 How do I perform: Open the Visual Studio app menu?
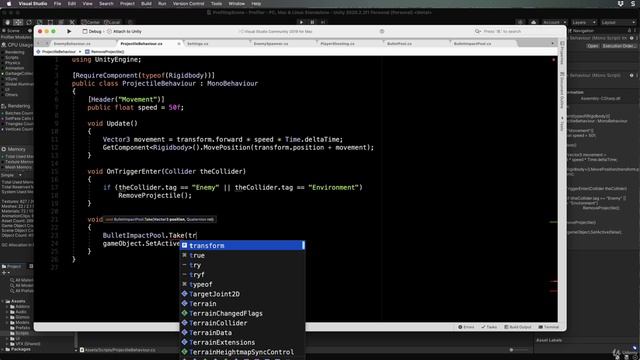coord(33,4)
